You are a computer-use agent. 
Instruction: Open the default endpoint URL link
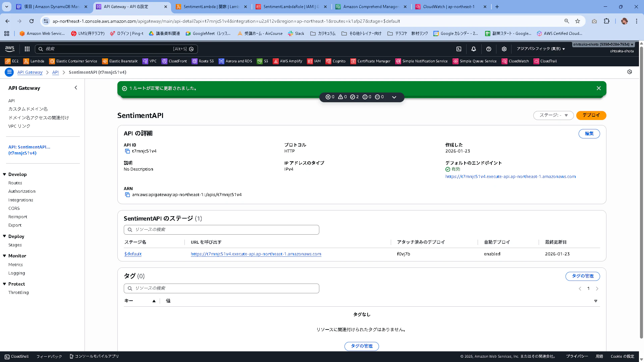(x=511, y=177)
